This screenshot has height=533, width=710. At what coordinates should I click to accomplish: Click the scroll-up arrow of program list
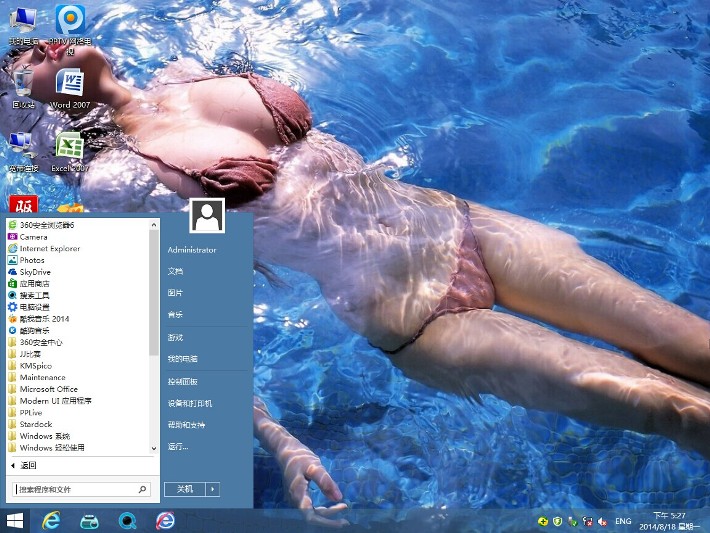[x=154, y=225]
